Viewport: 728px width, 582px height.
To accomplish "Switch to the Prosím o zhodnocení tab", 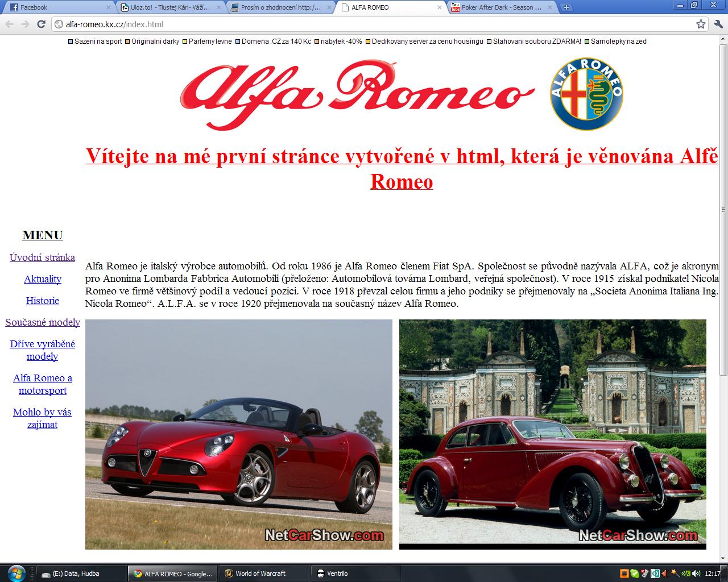I will pyautogui.click(x=280, y=7).
